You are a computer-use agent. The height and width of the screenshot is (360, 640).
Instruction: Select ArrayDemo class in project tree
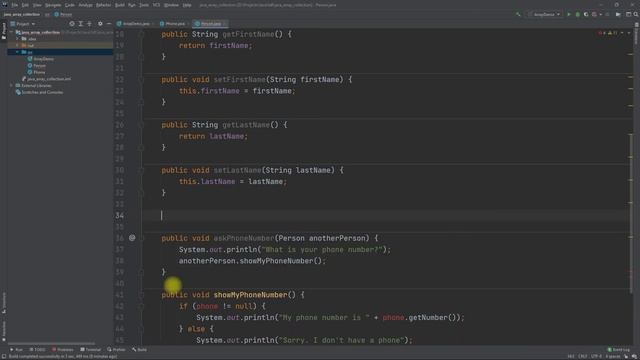(x=43, y=59)
